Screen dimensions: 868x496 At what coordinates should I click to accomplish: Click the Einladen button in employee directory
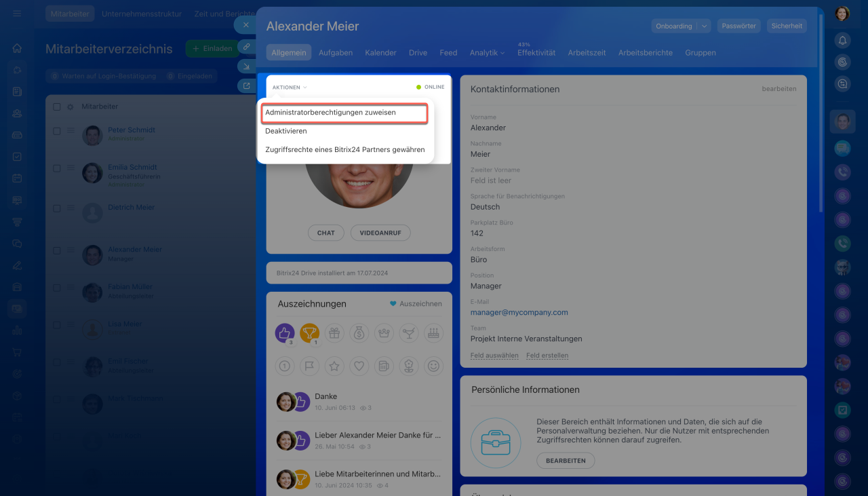tap(212, 49)
